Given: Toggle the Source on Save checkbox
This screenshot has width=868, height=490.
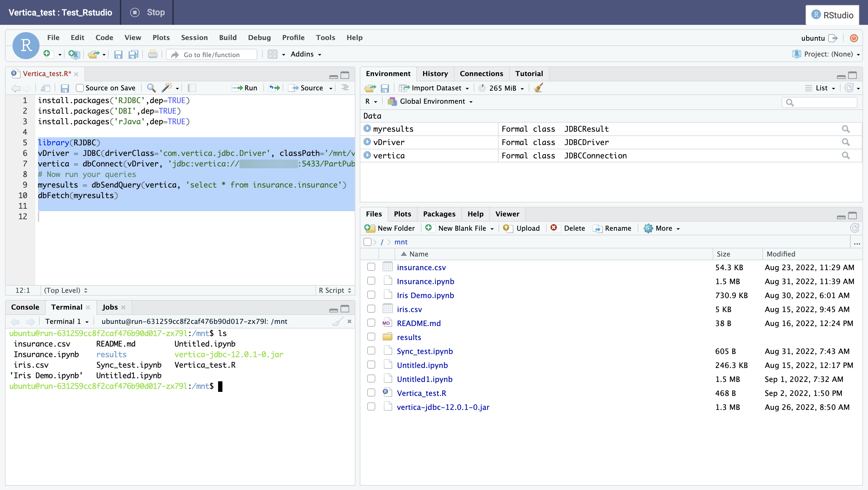Looking at the screenshot, I should pyautogui.click(x=80, y=88).
